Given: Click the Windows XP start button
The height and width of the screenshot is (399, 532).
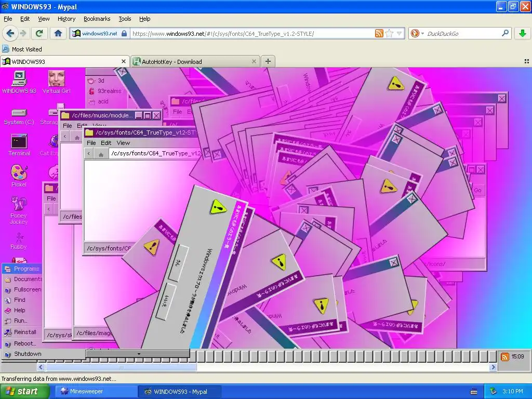Looking at the screenshot, I should (25, 392).
